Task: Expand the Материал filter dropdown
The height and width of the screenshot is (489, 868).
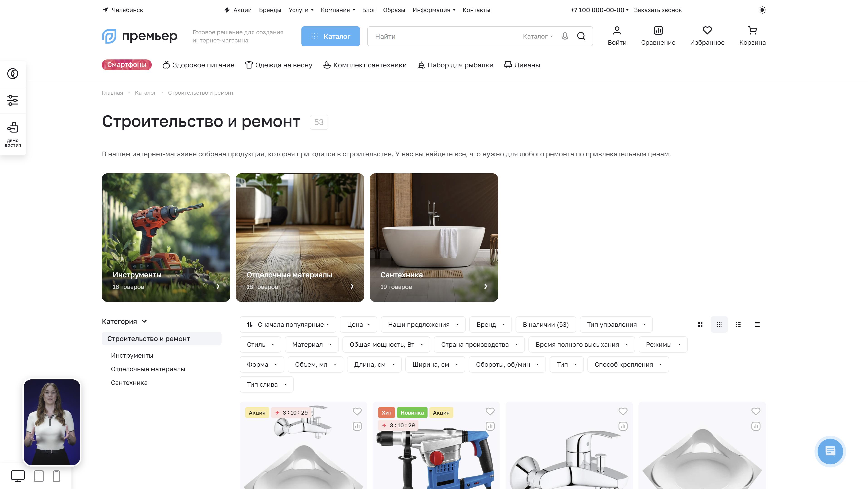Action: pos(312,344)
